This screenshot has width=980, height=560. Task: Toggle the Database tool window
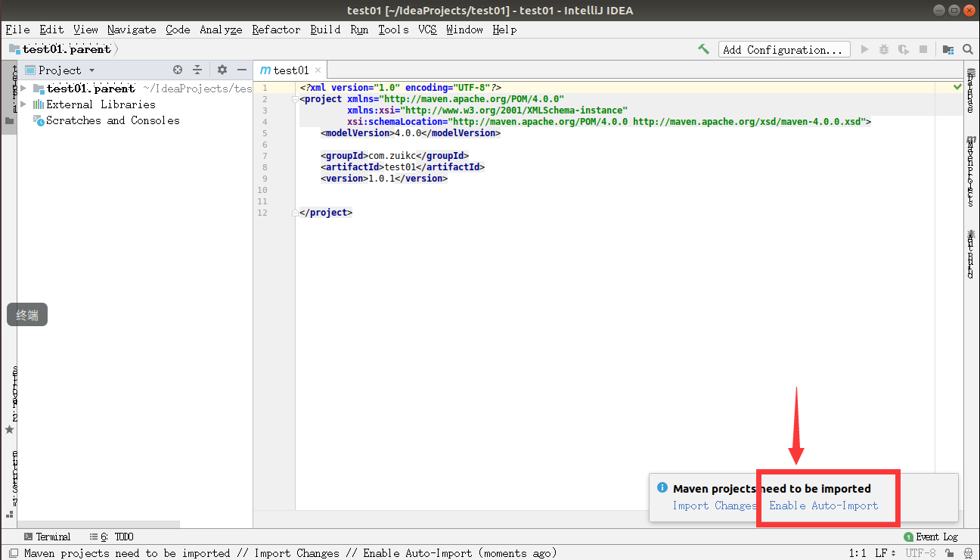pyautogui.click(x=971, y=91)
